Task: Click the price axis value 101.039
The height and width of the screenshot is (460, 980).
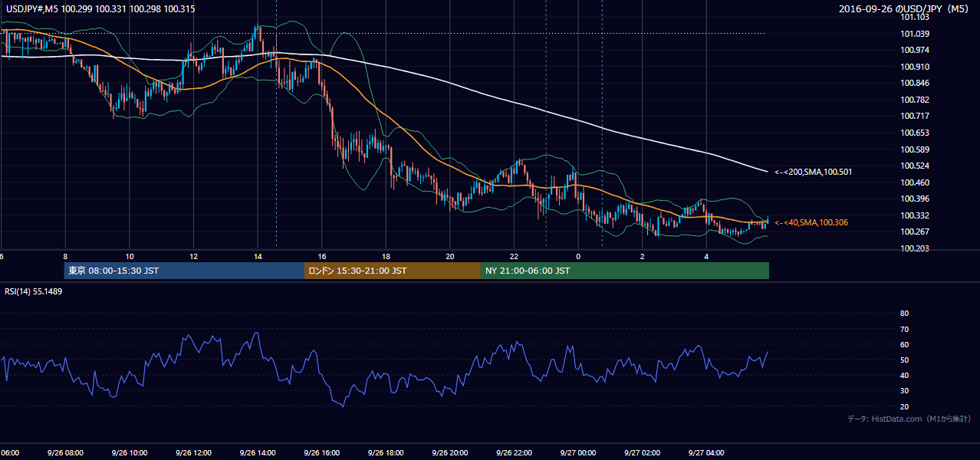Action: [x=914, y=34]
